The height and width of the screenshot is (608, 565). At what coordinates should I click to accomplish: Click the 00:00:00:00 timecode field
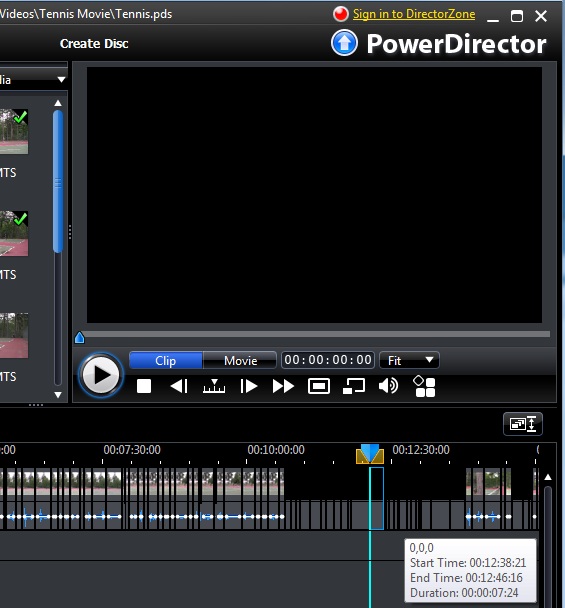click(x=328, y=360)
